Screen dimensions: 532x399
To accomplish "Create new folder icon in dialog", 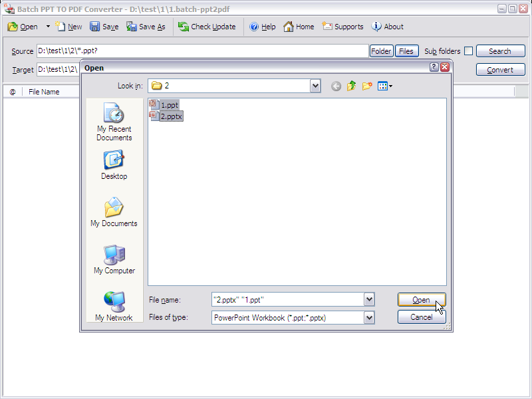I will point(367,86).
